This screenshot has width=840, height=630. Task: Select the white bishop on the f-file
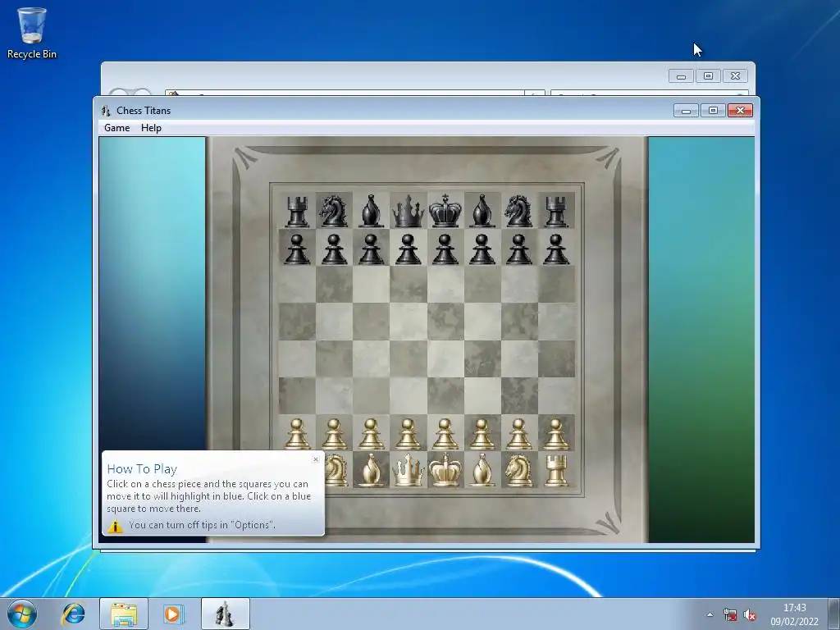tap(482, 470)
